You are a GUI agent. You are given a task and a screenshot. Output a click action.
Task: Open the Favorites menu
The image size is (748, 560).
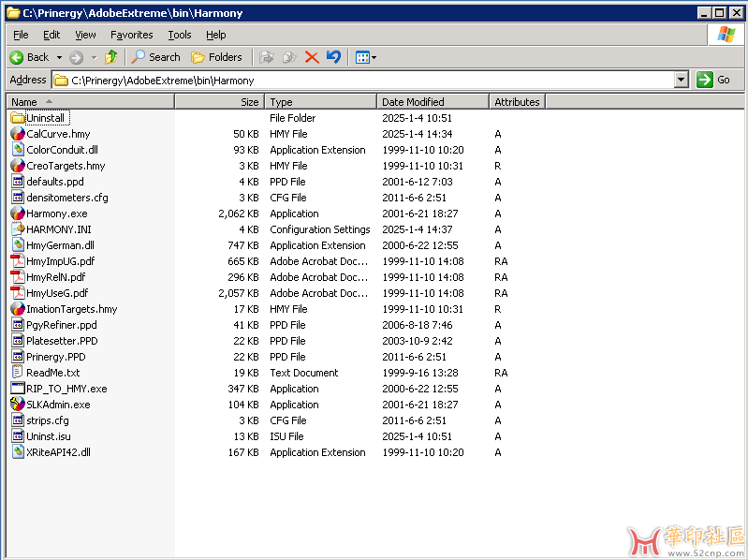(132, 35)
